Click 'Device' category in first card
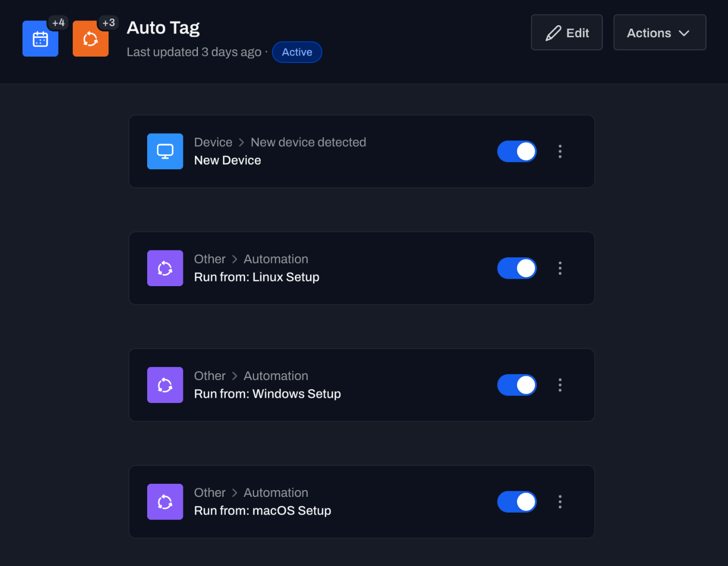 tap(213, 142)
